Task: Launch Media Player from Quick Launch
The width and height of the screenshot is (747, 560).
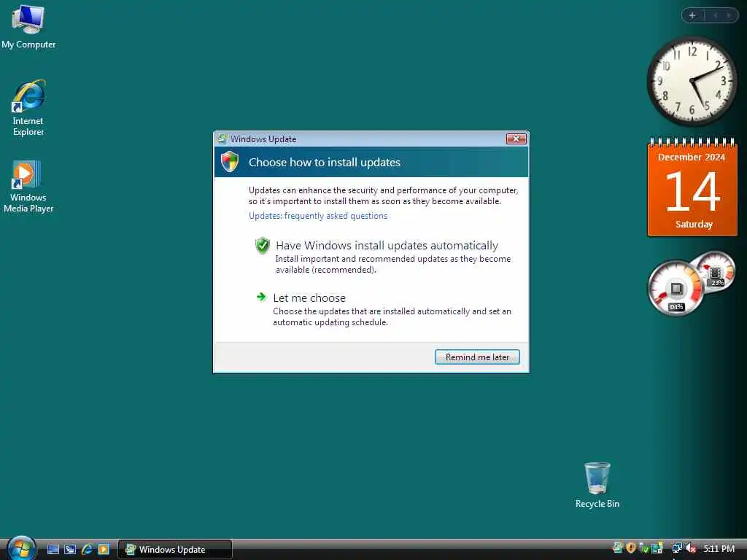Action: click(x=104, y=549)
